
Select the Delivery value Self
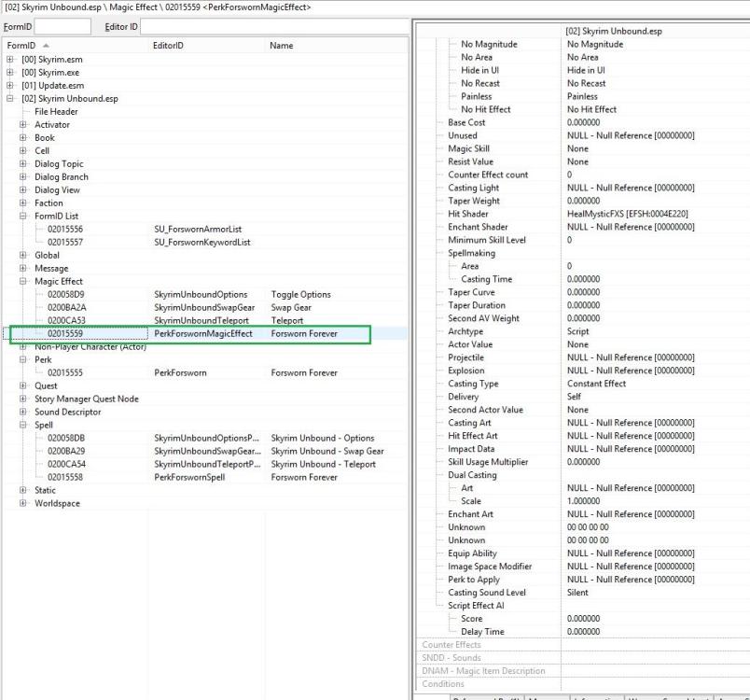574,397
